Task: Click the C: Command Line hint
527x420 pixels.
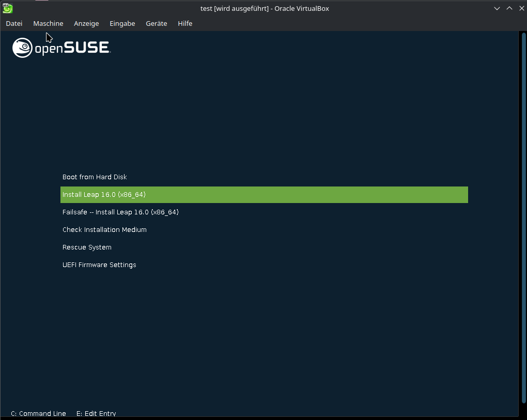Action: [x=38, y=413]
